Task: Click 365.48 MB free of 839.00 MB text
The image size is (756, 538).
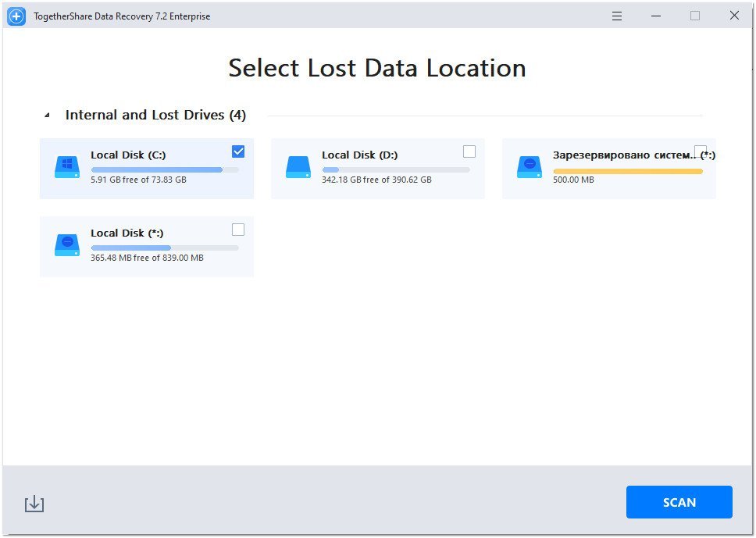Action: 147,258
